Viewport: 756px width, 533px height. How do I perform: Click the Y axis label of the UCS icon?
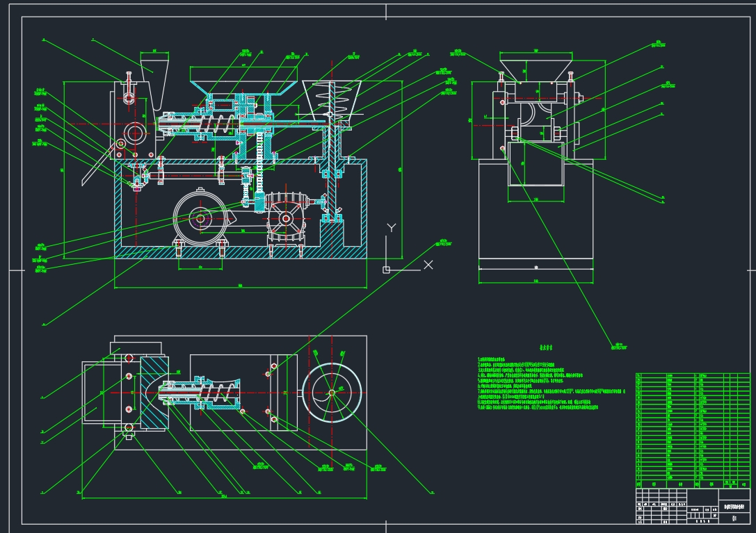coord(392,228)
